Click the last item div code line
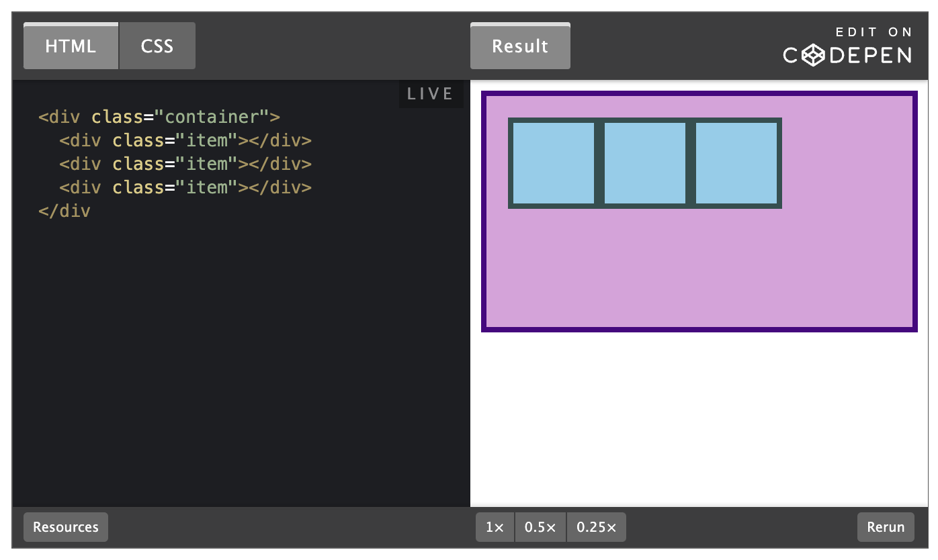Viewport: 938px width, 560px height. pyautogui.click(x=185, y=187)
